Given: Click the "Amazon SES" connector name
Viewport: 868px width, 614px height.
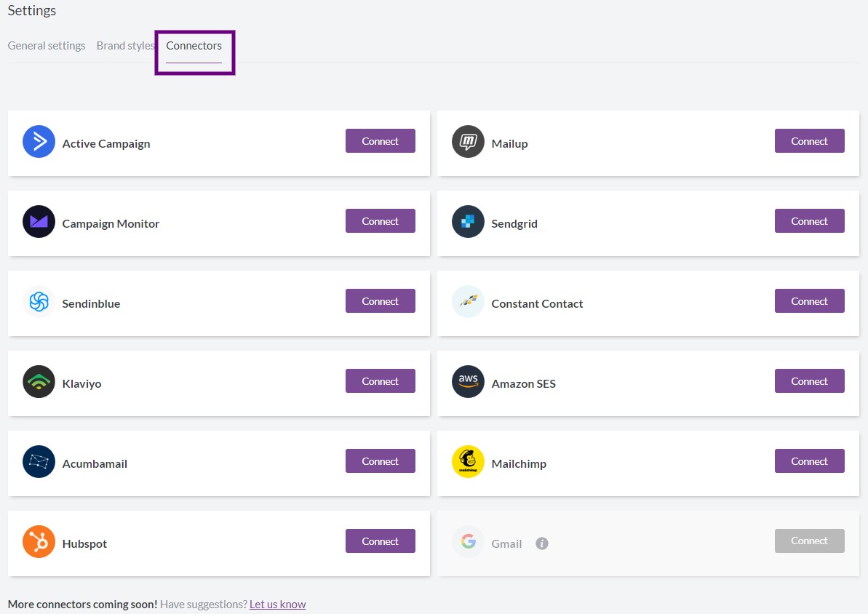Looking at the screenshot, I should pyautogui.click(x=523, y=383).
